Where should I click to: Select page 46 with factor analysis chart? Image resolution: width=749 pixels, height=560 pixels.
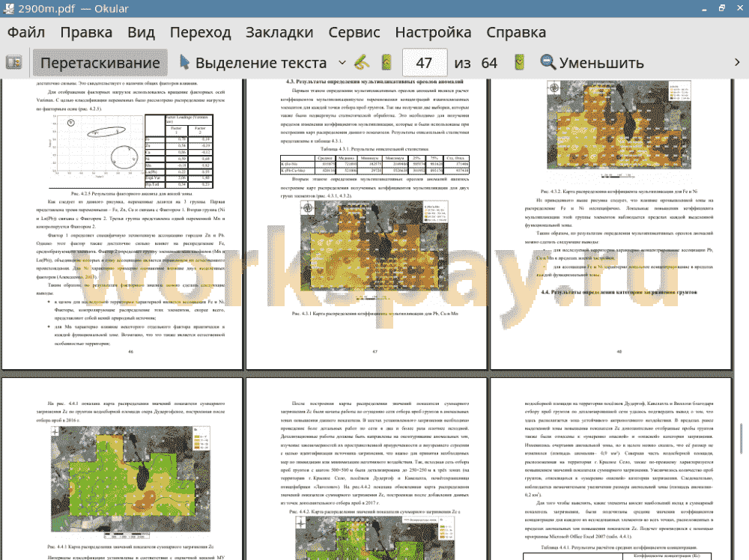point(122,223)
